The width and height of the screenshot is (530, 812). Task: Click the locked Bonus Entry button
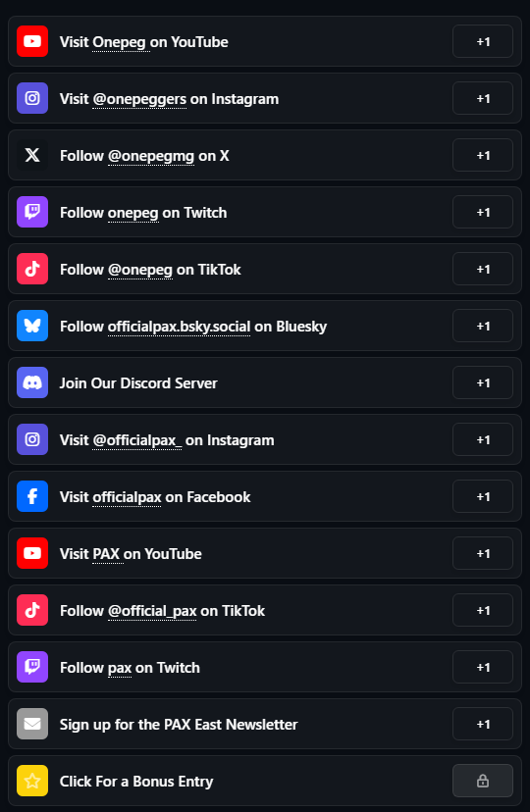point(483,781)
